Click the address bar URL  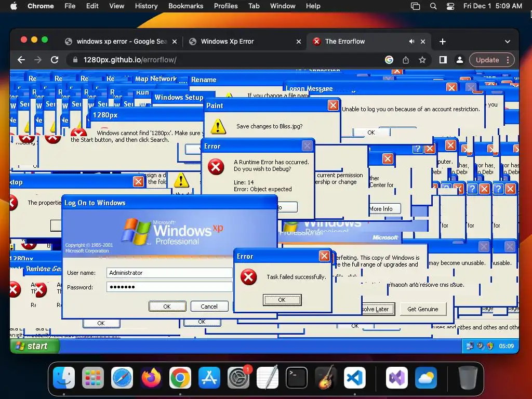(130, 60)
